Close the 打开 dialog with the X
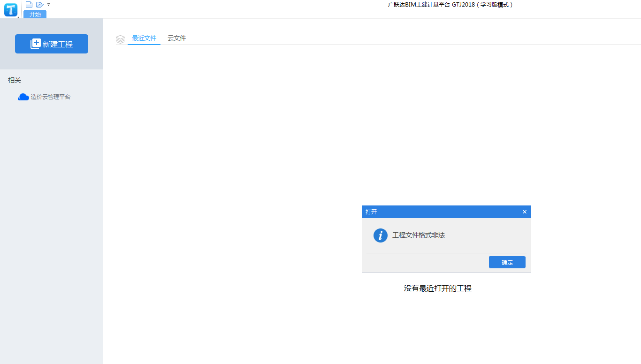 (525, 212)
